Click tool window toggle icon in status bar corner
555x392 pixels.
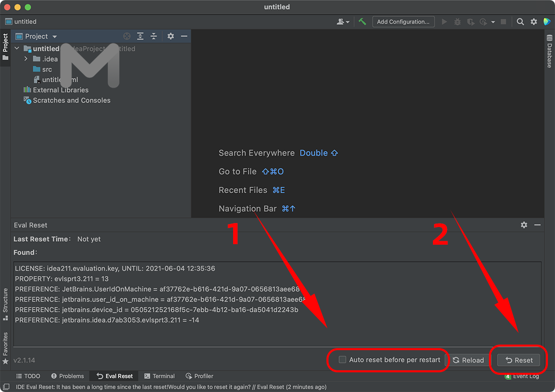[x=6, y=386]
